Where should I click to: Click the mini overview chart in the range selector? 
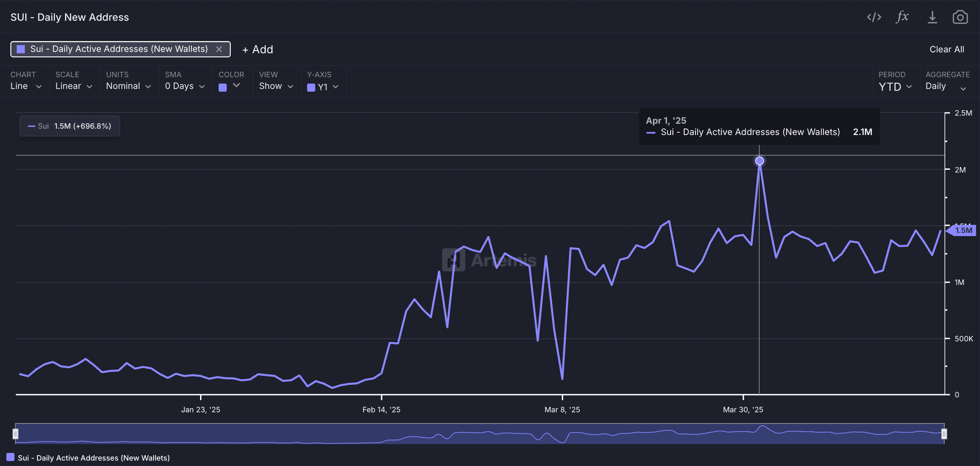click(x=480, y=434)
